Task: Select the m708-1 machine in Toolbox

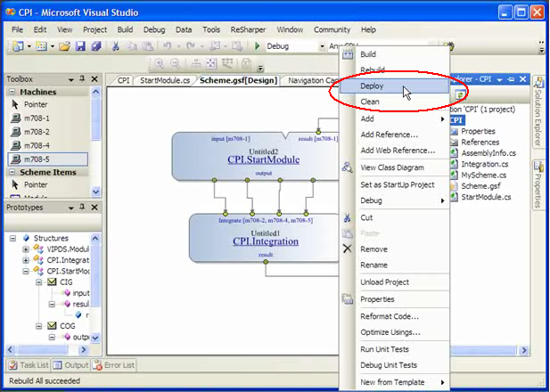Action: click(x=48, y=118)
